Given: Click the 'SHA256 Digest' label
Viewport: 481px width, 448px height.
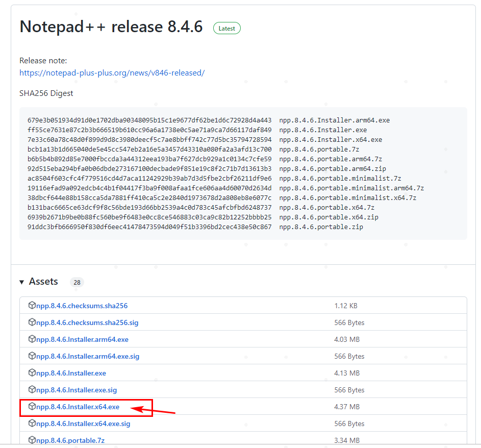Looking at the screenshot, I should (x=46, y=93).
